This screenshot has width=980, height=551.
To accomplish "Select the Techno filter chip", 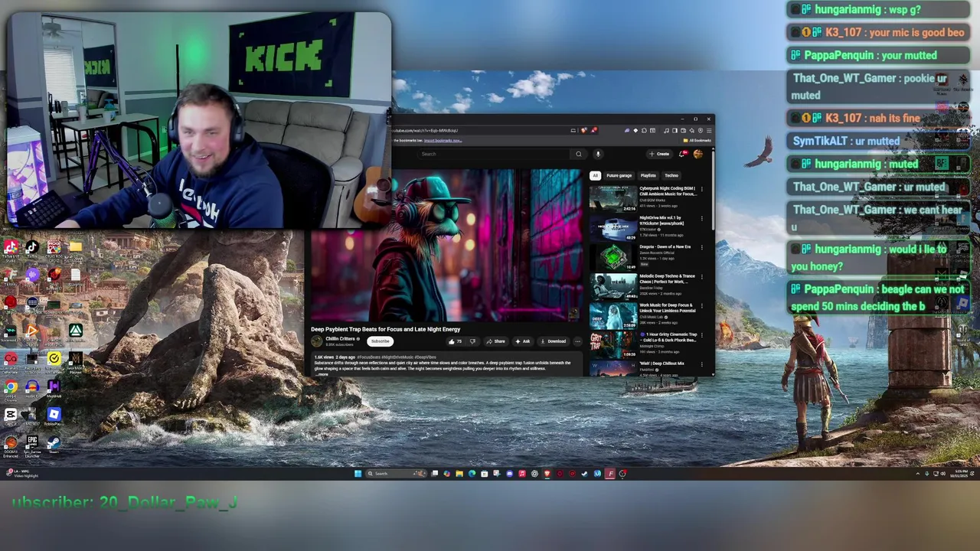I will pos(671,176).
